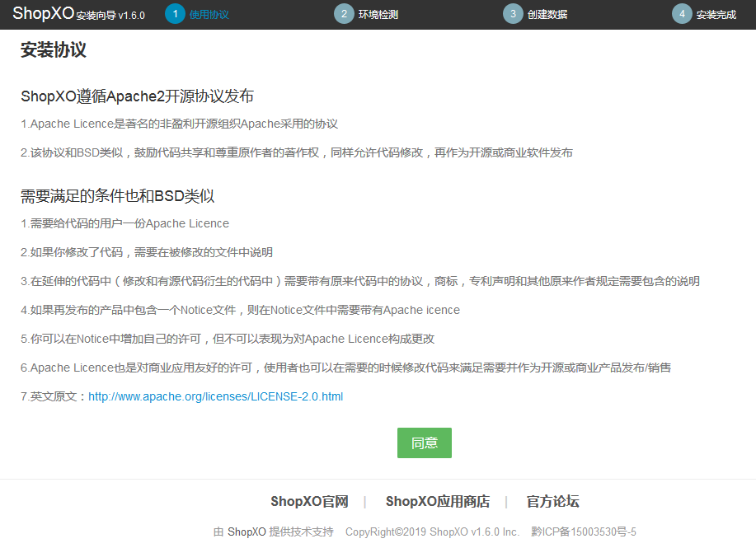
Task: Click the line 2.该协议和BSD类似
Action: tap(297, 152)
